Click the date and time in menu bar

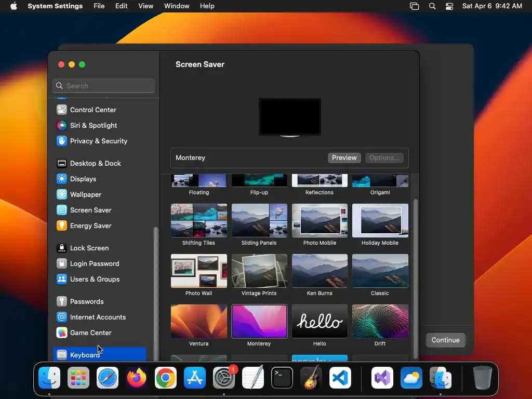pyautogui.click(x=492, y=6)
